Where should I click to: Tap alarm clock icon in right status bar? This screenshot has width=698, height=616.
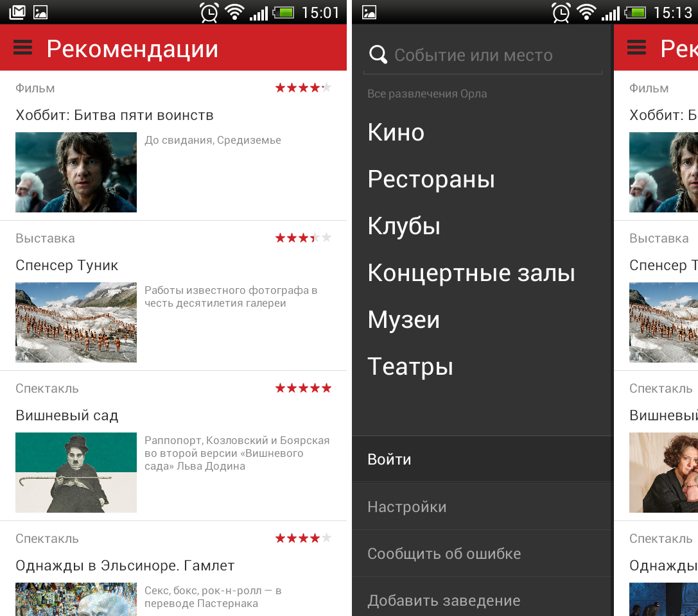coord(561,12)
